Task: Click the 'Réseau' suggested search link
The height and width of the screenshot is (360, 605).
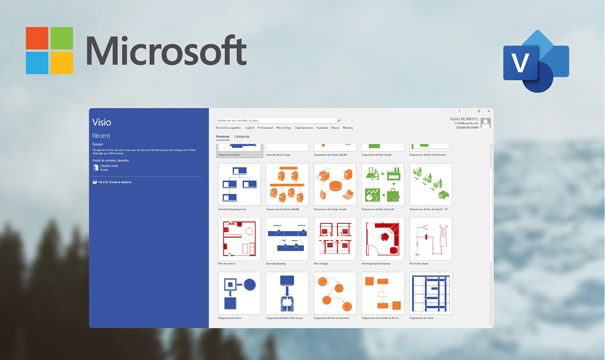Action: [x=335, y=128]
